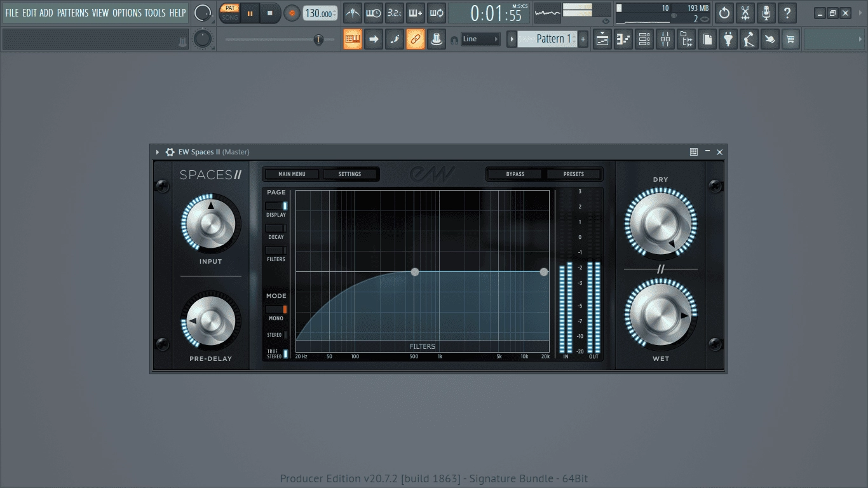Viewport: 868px width, 488px height.
Task: Click the auto scrolling arrow icon
Action: point(374,39)
